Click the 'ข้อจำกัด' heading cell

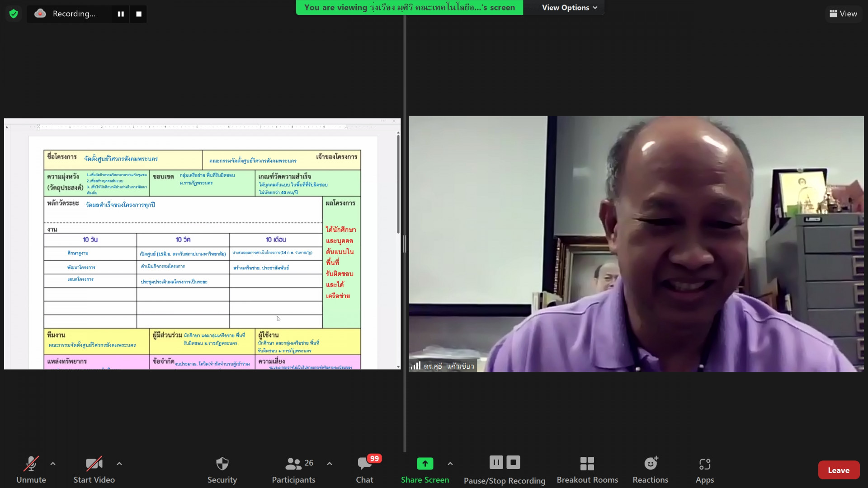tap(163, 361)
